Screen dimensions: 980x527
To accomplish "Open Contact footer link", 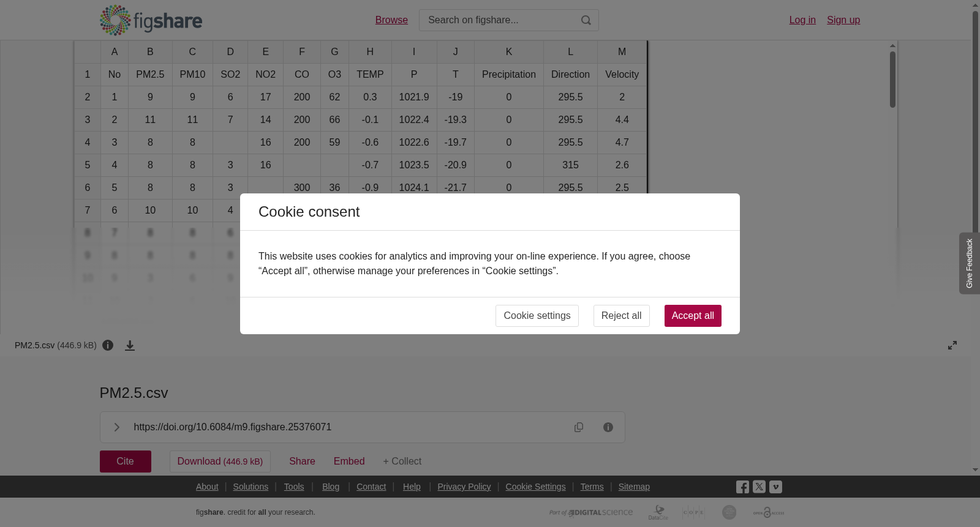I will pyautogui.click(x=371, y=487).
